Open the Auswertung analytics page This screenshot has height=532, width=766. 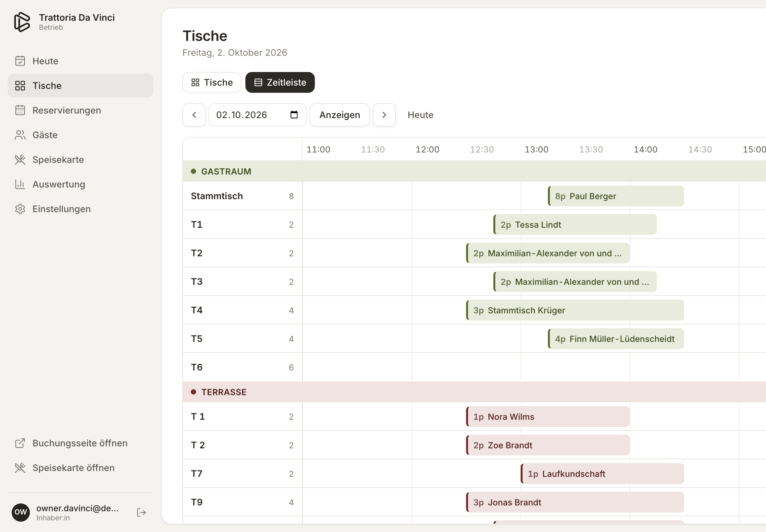(80, 184)
